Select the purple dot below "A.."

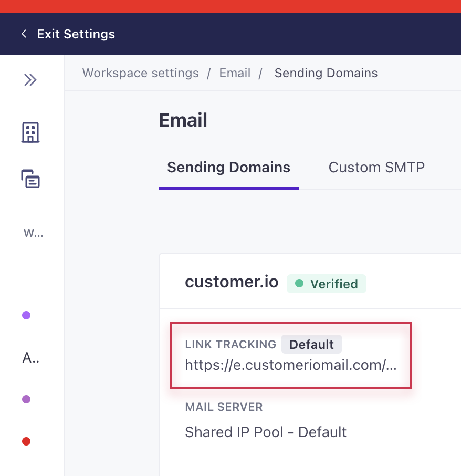pos(26,399)
